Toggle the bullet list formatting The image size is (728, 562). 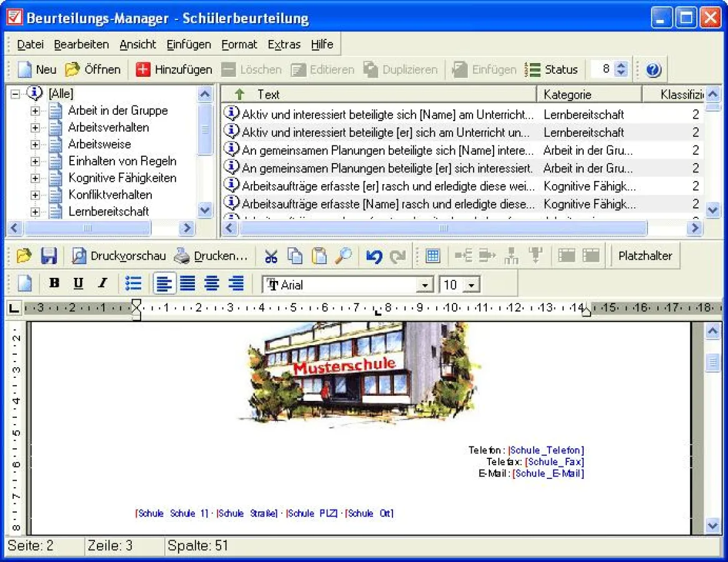point(133,284)
